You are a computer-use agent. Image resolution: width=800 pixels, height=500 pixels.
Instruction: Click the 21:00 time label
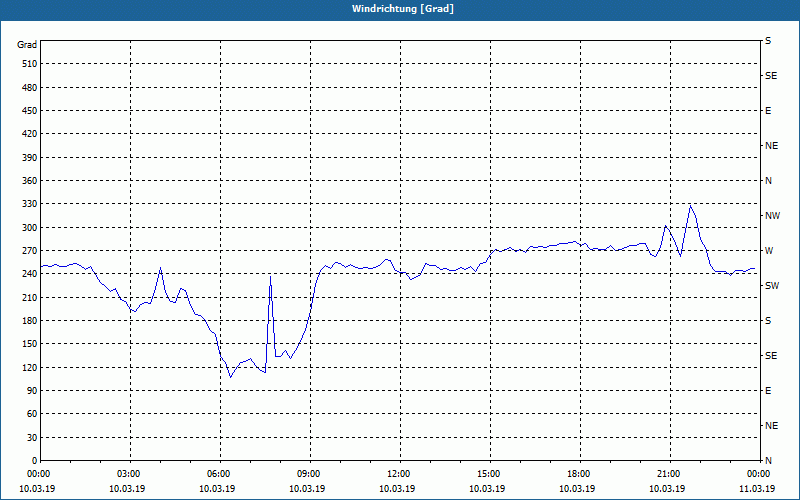point(668,474)
